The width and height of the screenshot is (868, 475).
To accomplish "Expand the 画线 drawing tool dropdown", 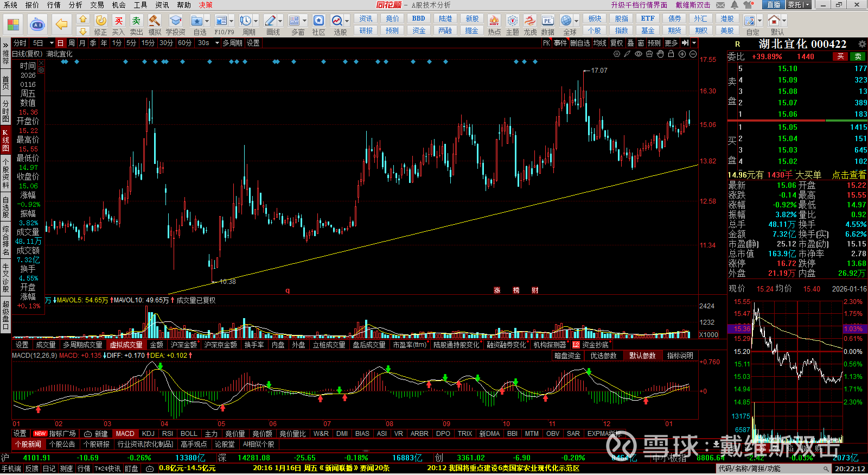I will [280, 21].
